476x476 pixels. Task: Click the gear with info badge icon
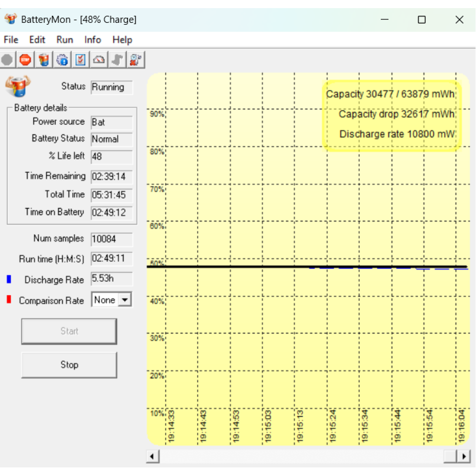pyautogui.click(x=62, y=60)
